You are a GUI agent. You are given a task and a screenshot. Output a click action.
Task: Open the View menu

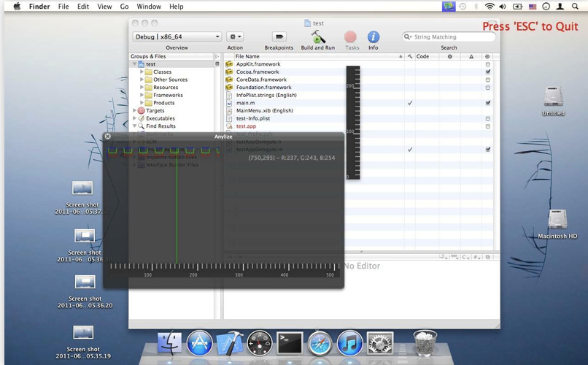(x=104, y=7)
